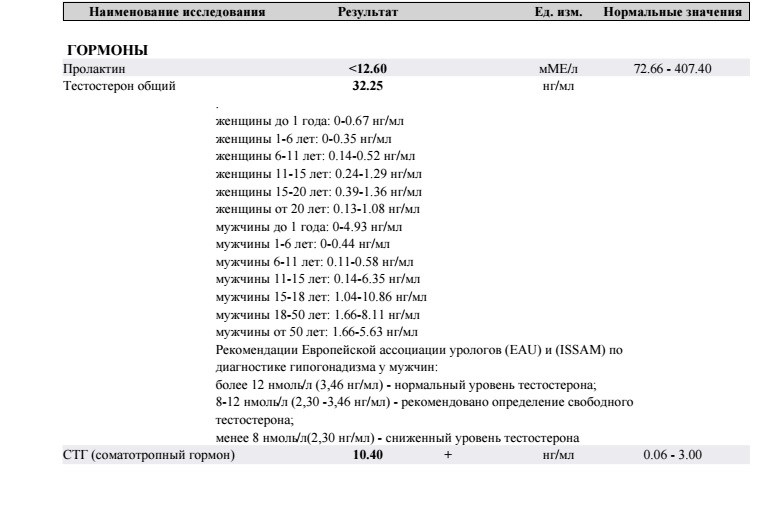777x509 pixels.
Task: Select the 'ГОРМОНЫ' section heading
Action: (x=106, y=50)
